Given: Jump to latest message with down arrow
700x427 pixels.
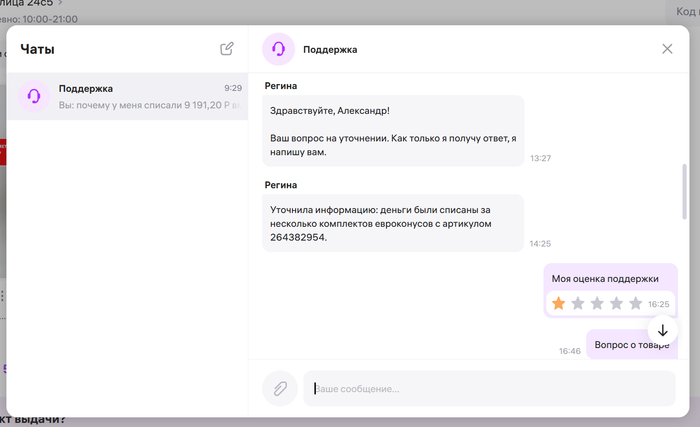Looking at the screenshot, I should click(662, 329).
